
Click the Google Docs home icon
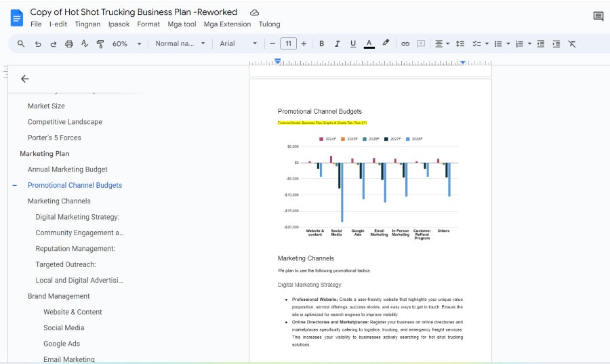pyautogui.click(x=17, y=18)
